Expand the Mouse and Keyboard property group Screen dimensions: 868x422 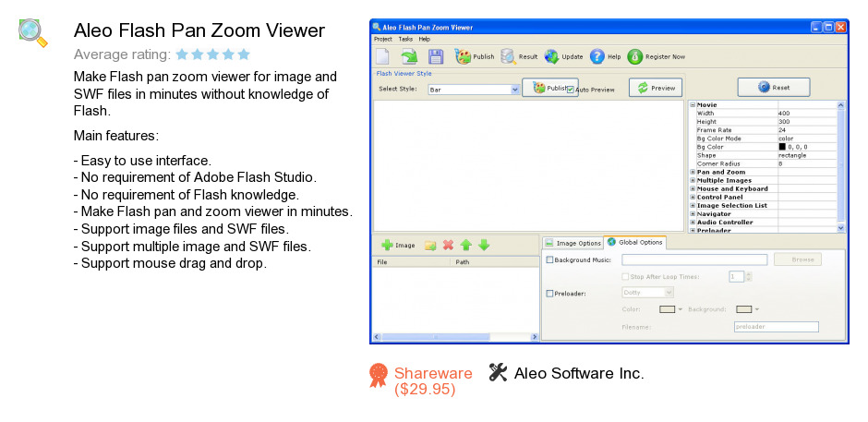693,189
